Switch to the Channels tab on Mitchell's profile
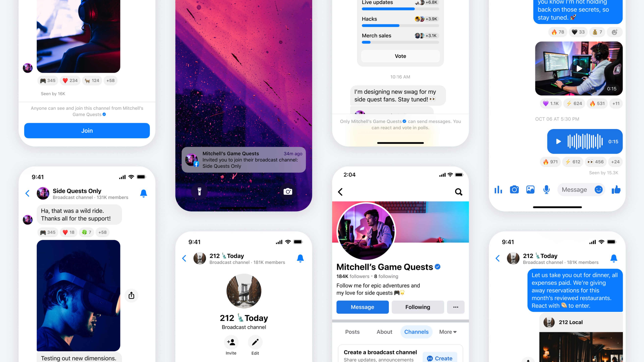 coord(416,331)
